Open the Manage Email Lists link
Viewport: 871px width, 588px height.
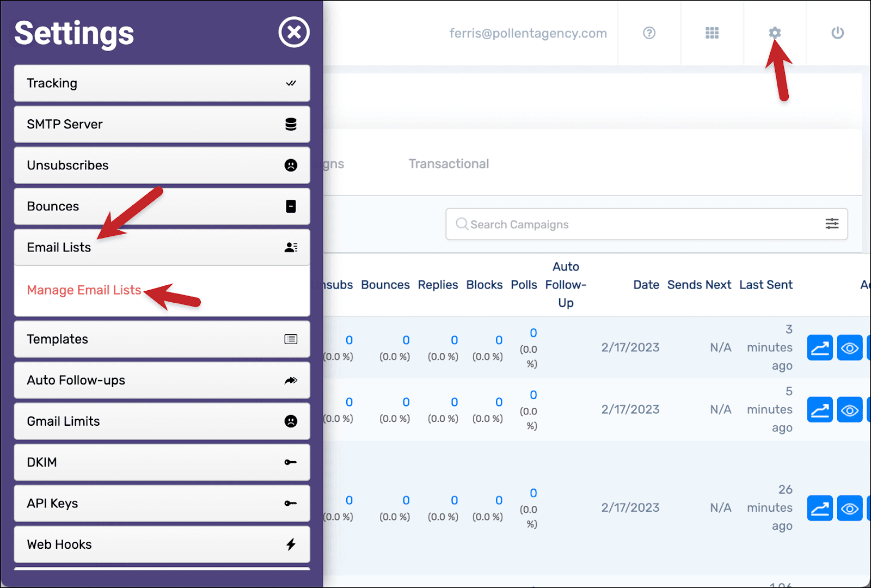click(84, 290)
